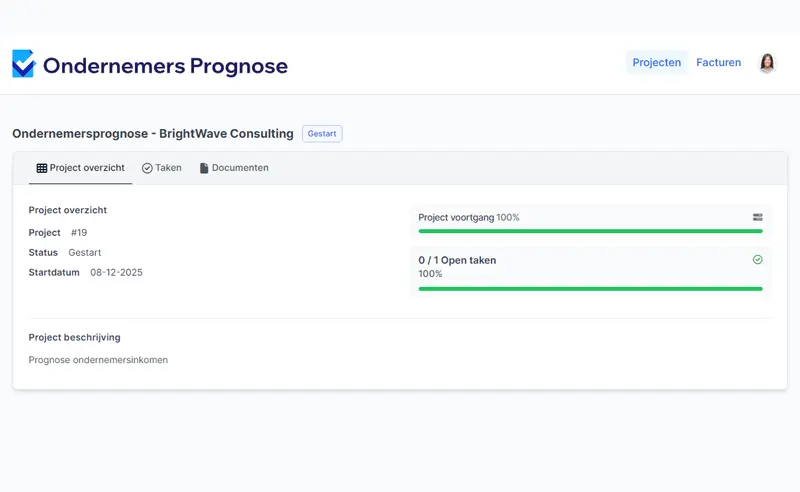Go to Projecten in top navigation

point(657,63)
